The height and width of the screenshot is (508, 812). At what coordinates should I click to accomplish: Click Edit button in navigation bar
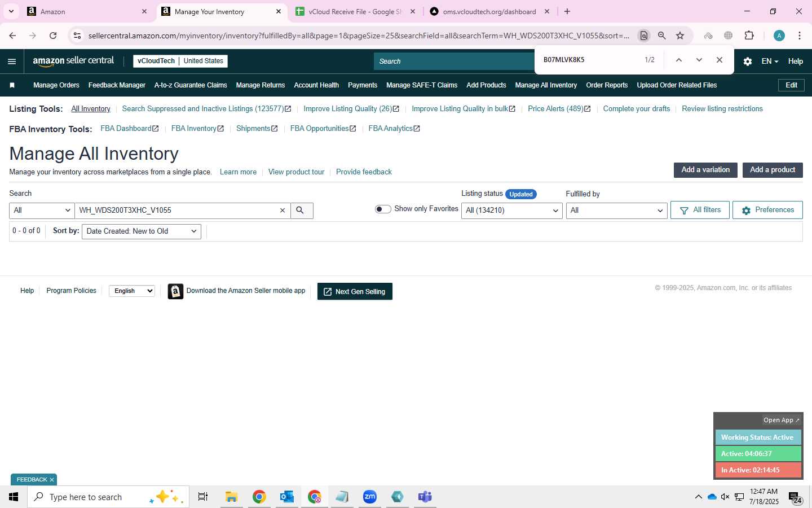tap(791, 85)
